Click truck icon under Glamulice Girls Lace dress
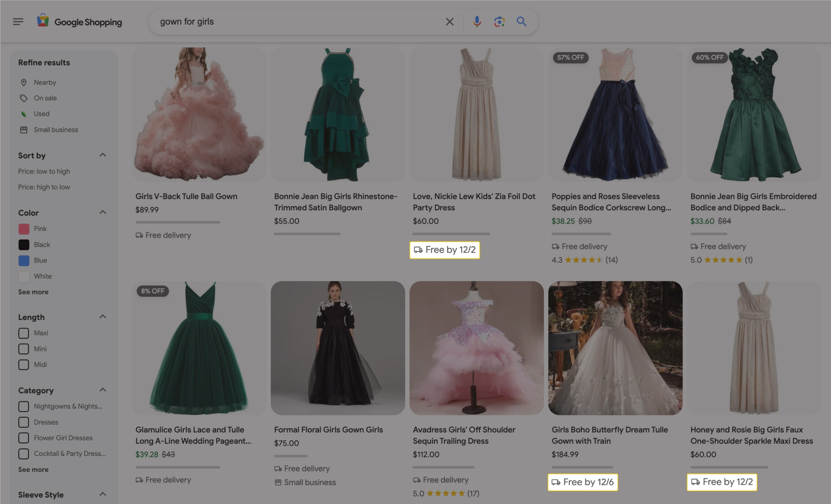The height and width of the screenshot is (504, 831). [139, 480]
